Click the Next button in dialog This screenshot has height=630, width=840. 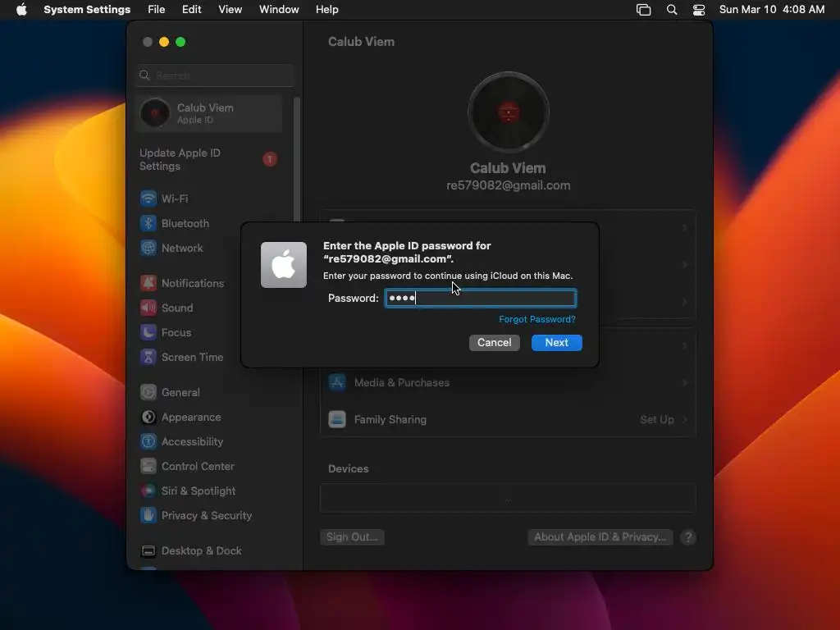[x=557, y=343]
